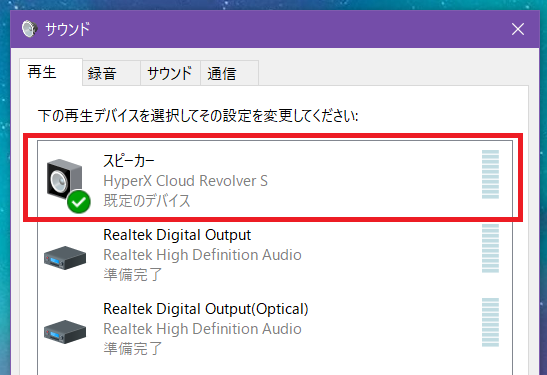Screen dimensions: 547x375
Task: Click the HyperX Cloud Revolver S text
Action: [186, 181]
